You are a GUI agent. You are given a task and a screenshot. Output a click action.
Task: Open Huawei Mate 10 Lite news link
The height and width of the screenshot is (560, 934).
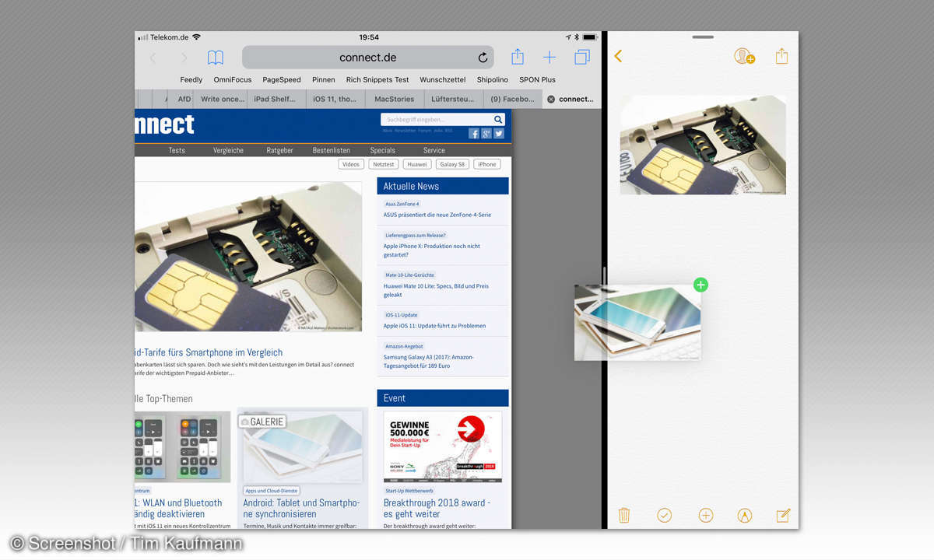click(437, 290)
